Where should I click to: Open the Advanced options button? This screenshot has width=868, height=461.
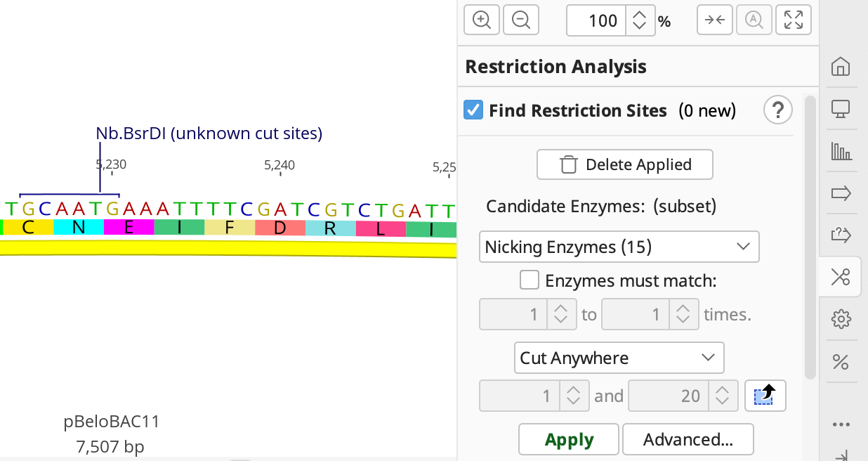tap(688, 440)
